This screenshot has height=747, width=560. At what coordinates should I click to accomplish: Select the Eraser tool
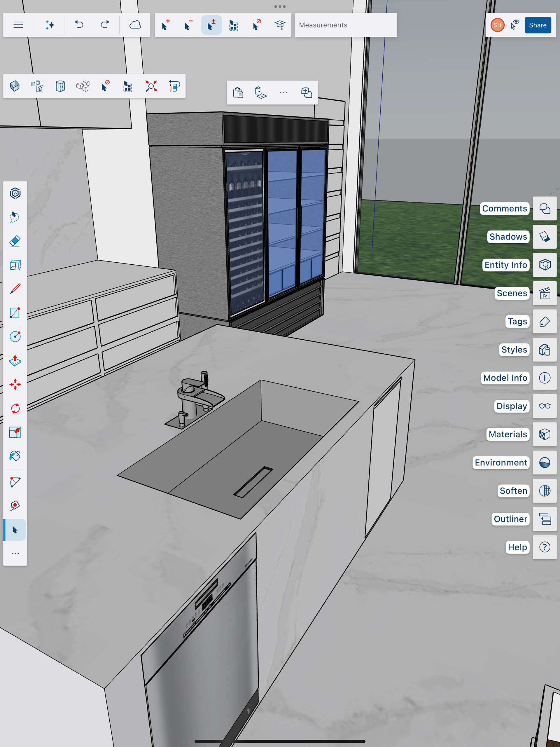pyautogui.click(x=15, y=241)
